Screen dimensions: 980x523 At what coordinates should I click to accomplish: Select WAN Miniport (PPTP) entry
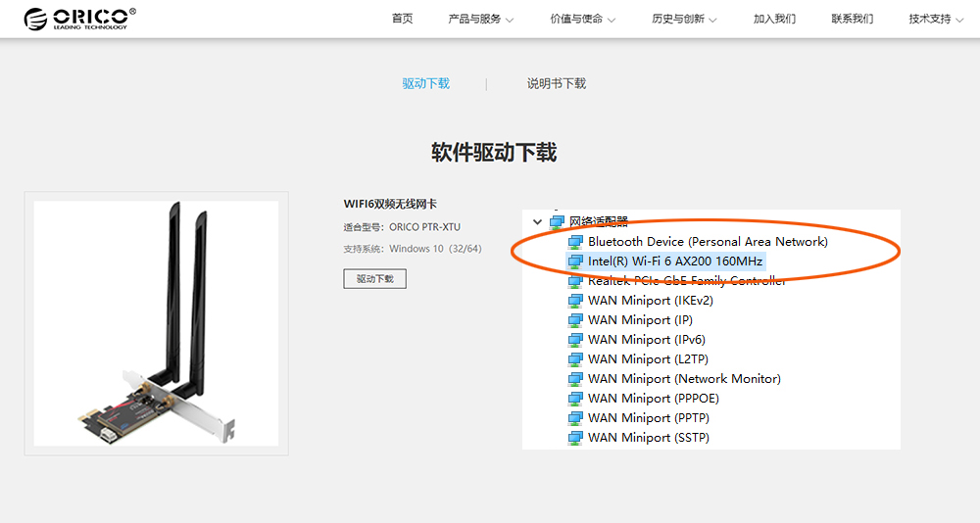click(648, 418)
